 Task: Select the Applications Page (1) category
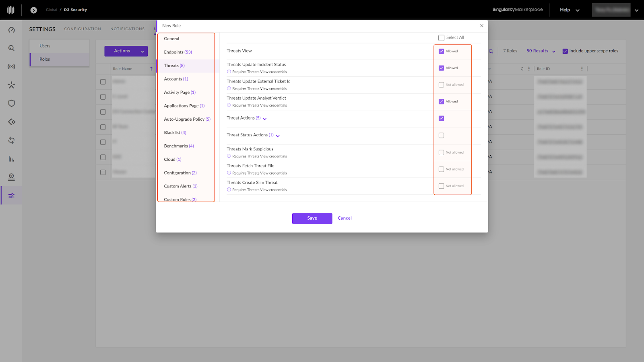[x=184, y=106]
